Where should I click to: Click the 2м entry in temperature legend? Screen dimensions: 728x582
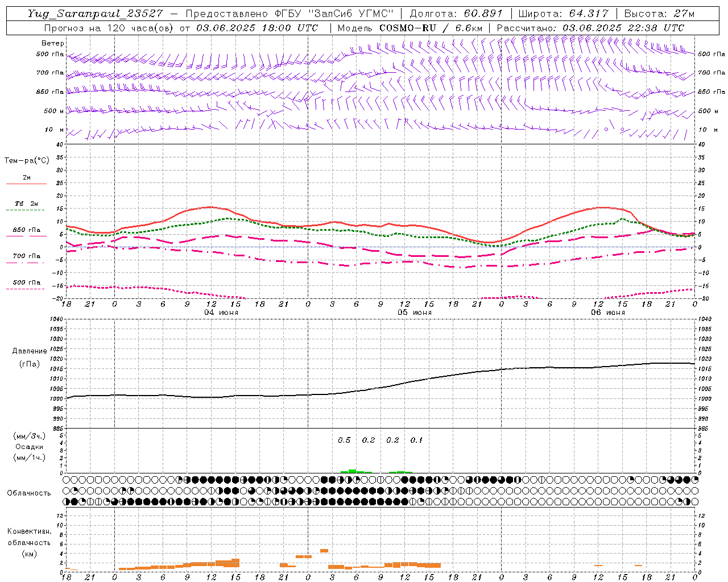click(27, 178)
